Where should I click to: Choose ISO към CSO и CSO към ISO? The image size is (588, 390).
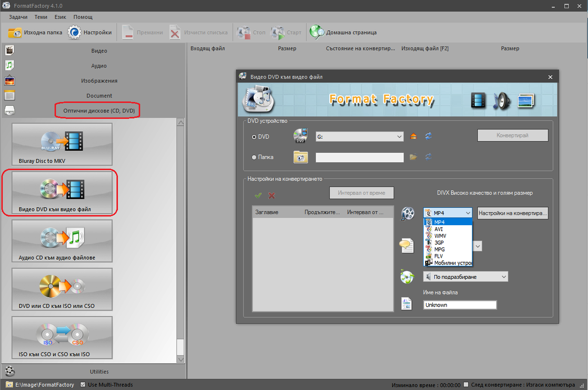click(62, 337)
